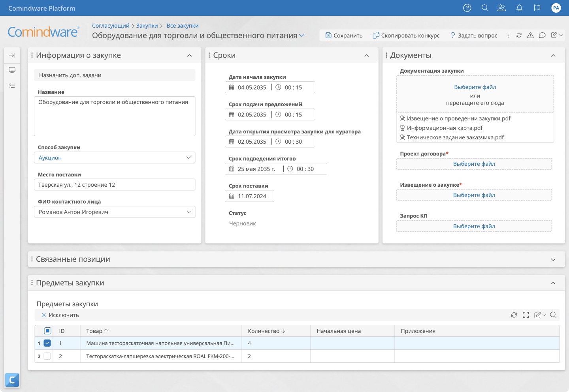Open clock picker for Срок подачи предложений
Image resolution: width=569 pixels, height=392 pixels.
(x=278, y=114)
